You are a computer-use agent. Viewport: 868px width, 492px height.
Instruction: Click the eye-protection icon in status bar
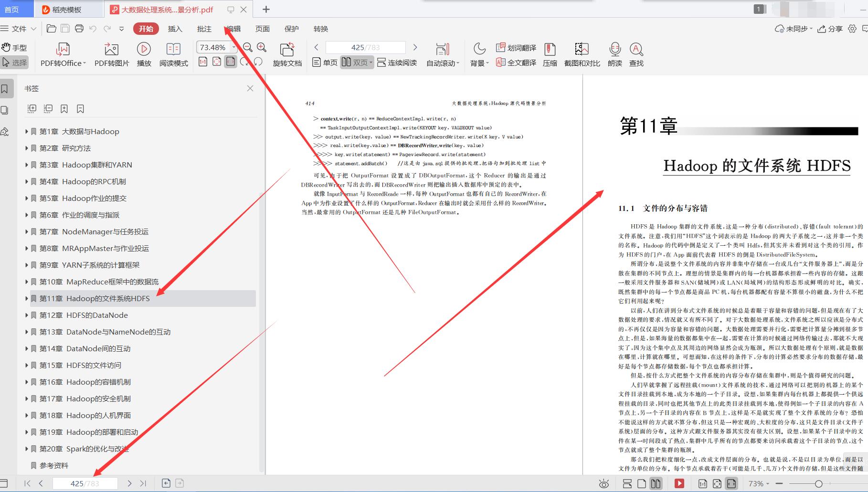604,484
